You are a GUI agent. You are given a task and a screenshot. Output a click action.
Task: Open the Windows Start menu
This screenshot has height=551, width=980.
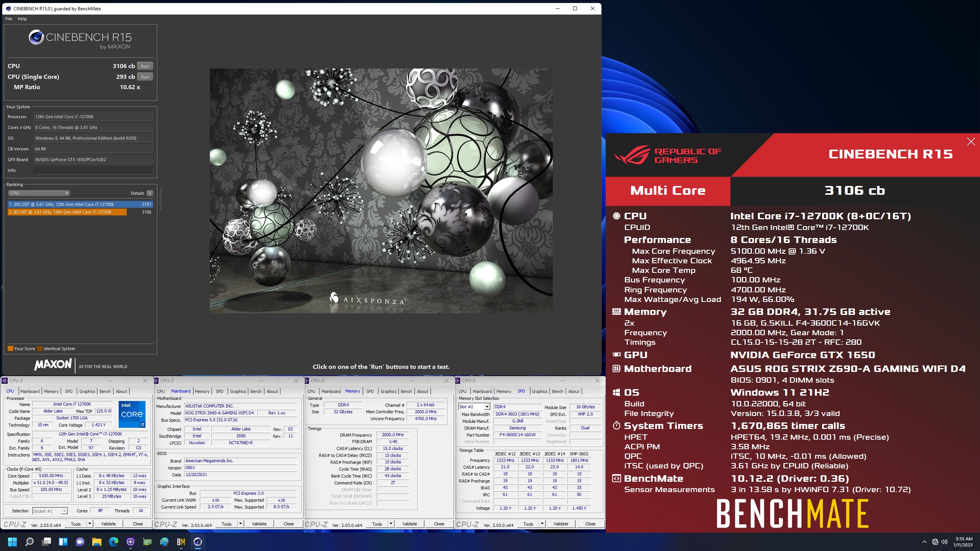click(12, 542)
